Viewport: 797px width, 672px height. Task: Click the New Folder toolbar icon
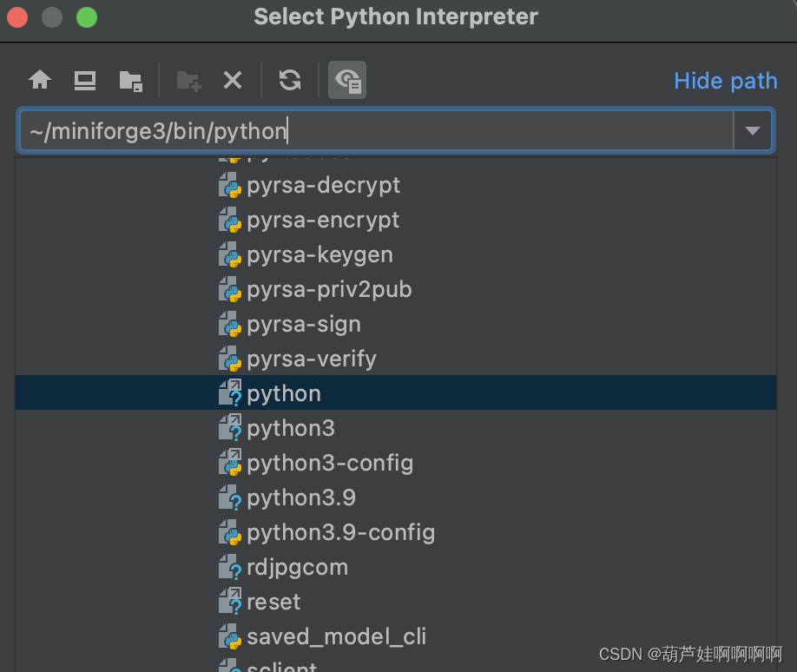point(188,81)
